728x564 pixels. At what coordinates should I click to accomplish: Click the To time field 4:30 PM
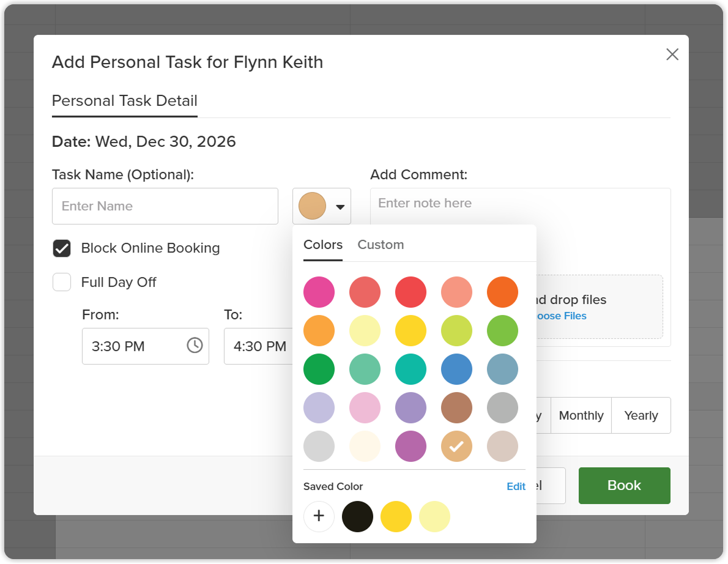coord(259,346)
